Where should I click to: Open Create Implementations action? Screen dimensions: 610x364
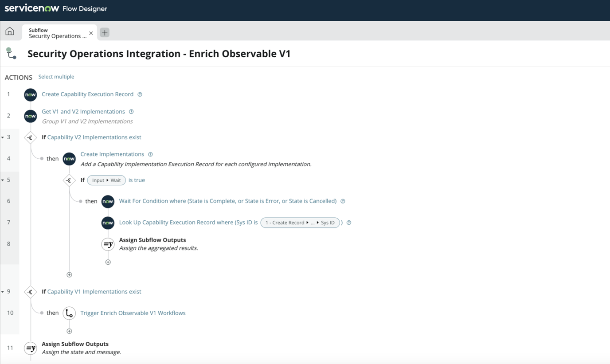[x=112, y=154]
